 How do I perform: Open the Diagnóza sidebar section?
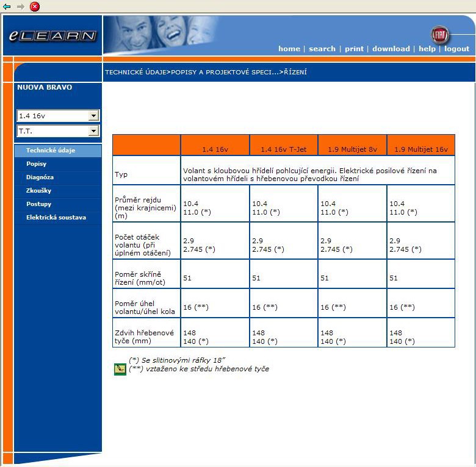tap(40, 177)
